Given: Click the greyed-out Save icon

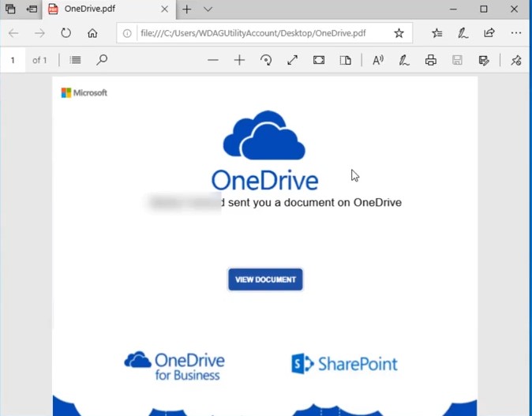Looking at the screenshot, I should coord(457,61).
